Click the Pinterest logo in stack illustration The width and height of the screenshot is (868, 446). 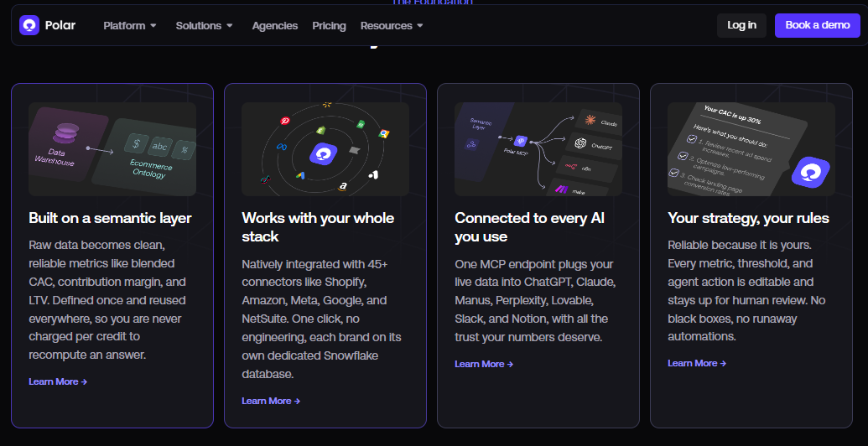pyautogui.click(x=284, y=120)
